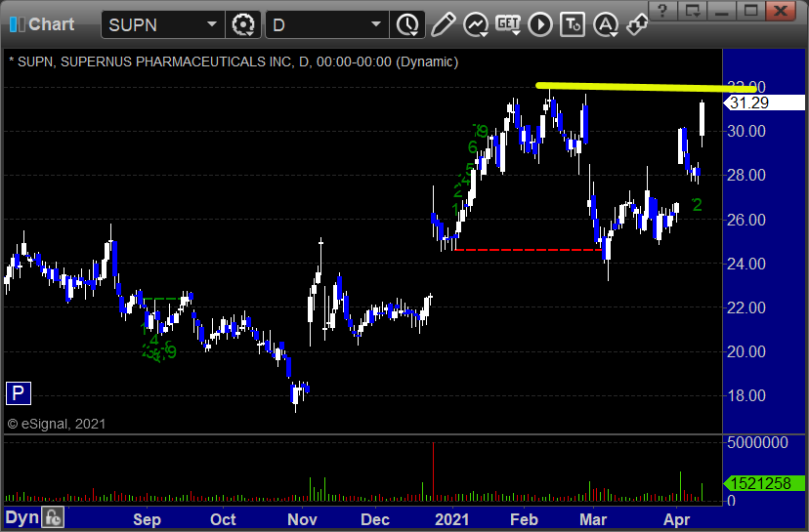Select the red dashed support line
The height and width of the screenshot is (532, 809).
tap(529, 250)
